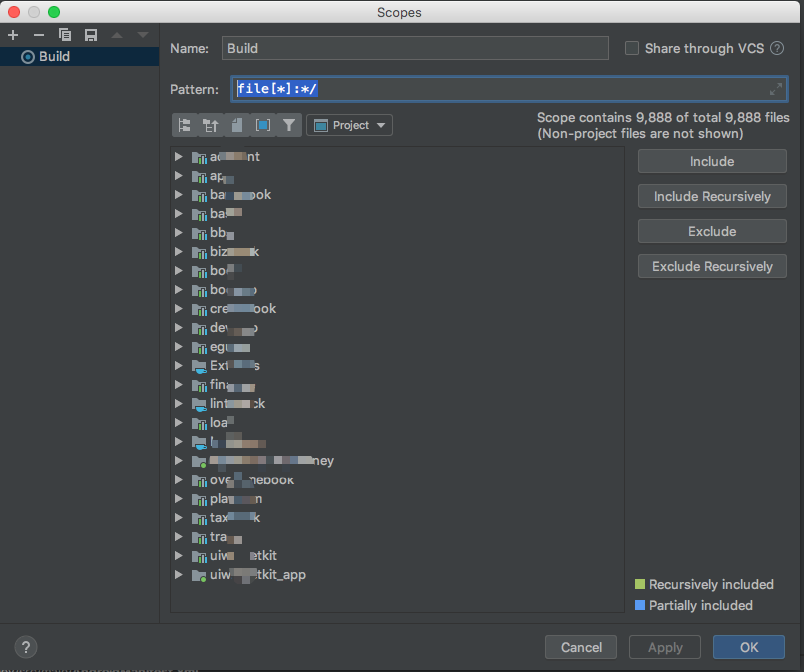Click the Include Recursively button
This screenshot has width=804, height=672.
click(x=711, y=196)
